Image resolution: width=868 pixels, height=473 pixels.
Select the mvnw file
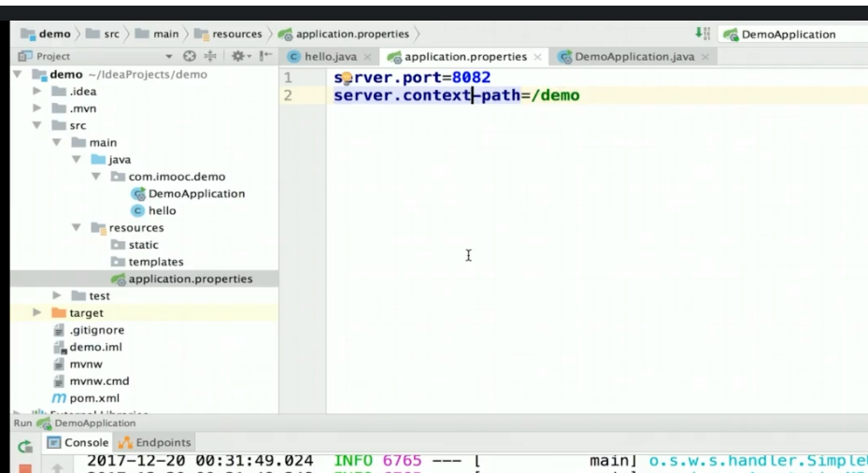(86, 365)
